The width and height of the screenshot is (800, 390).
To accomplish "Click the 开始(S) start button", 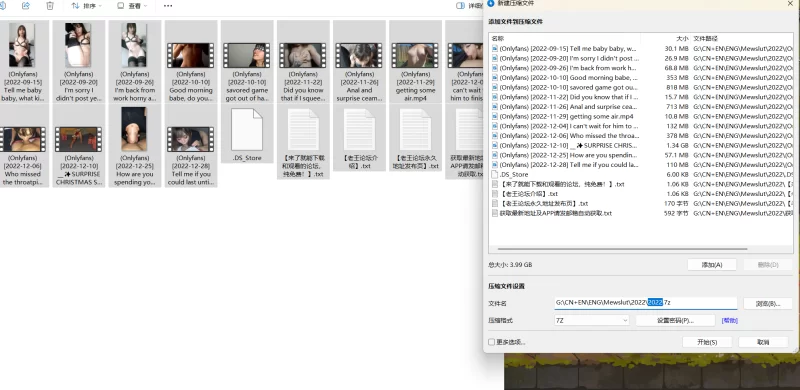I will [707, 342].
